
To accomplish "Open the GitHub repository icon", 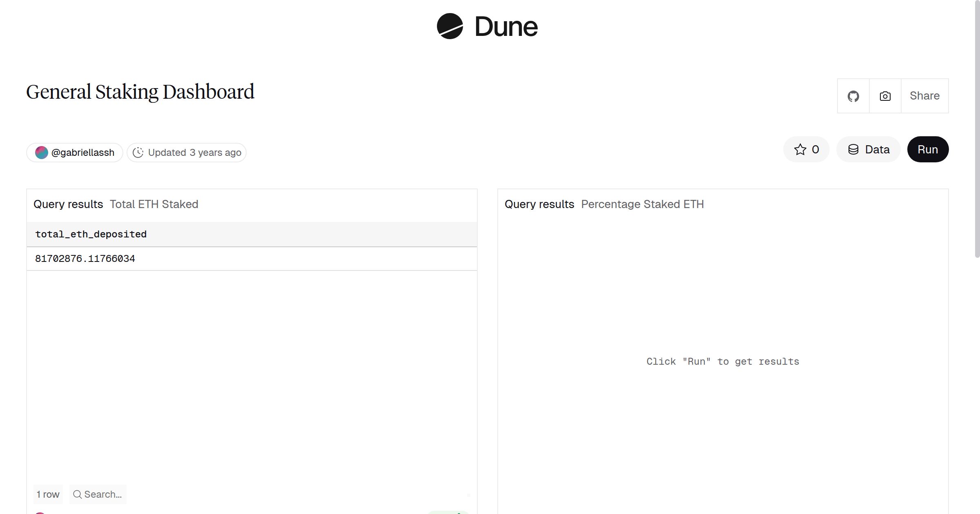I will pyautogui.click(x=853, y=95).
